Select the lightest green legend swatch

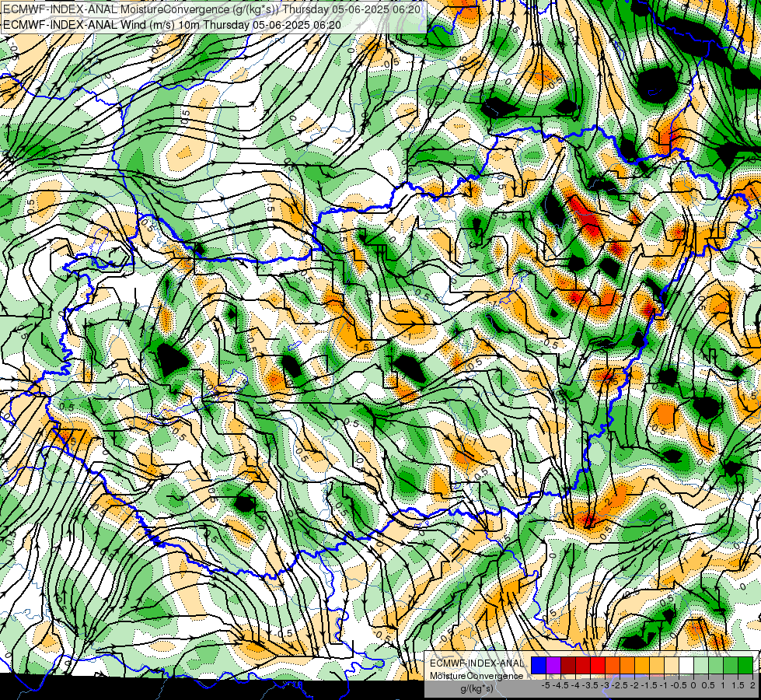tap(701, 665)
